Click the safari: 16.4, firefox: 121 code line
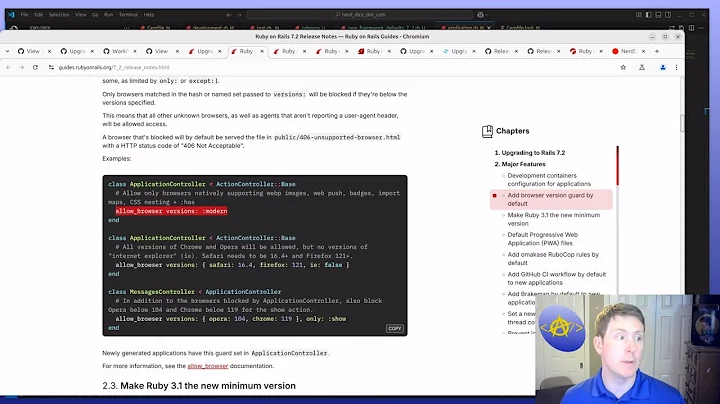720x404 pixels. [232, 265]
